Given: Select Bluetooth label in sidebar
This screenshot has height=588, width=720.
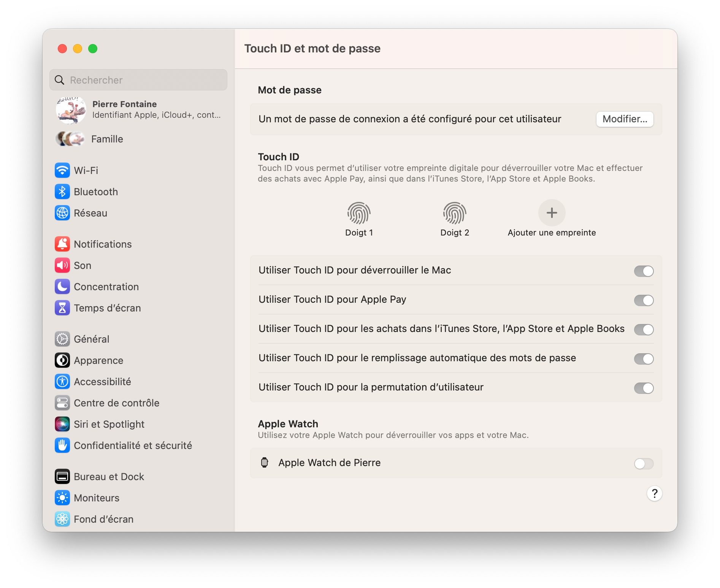Looking at the screenshot, I should (96, 192).
